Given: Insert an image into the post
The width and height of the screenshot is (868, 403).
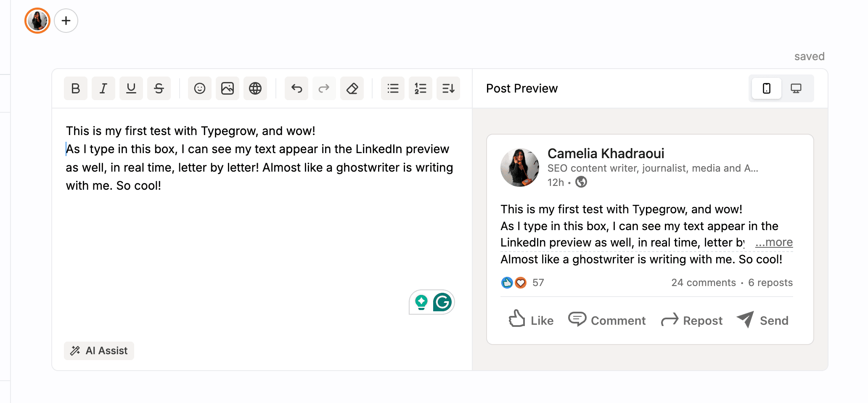Looking at the screenshot, I should pyautogui.click(x=228, y=88).
